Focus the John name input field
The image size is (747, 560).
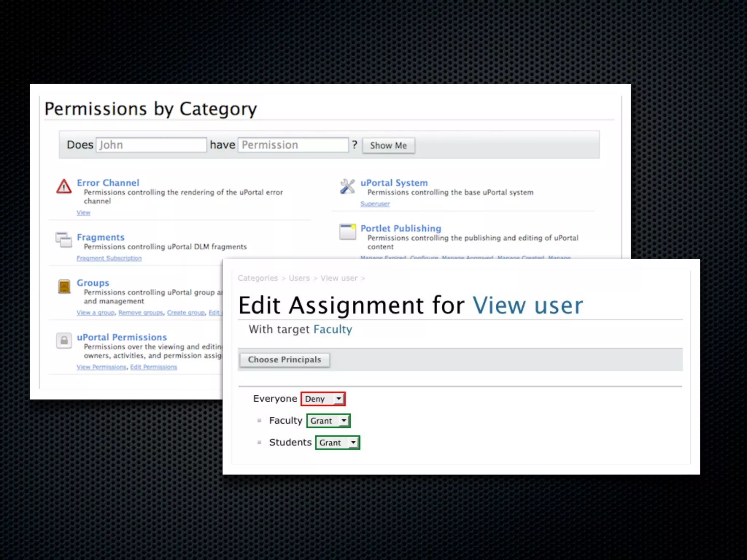click(151, 145)
